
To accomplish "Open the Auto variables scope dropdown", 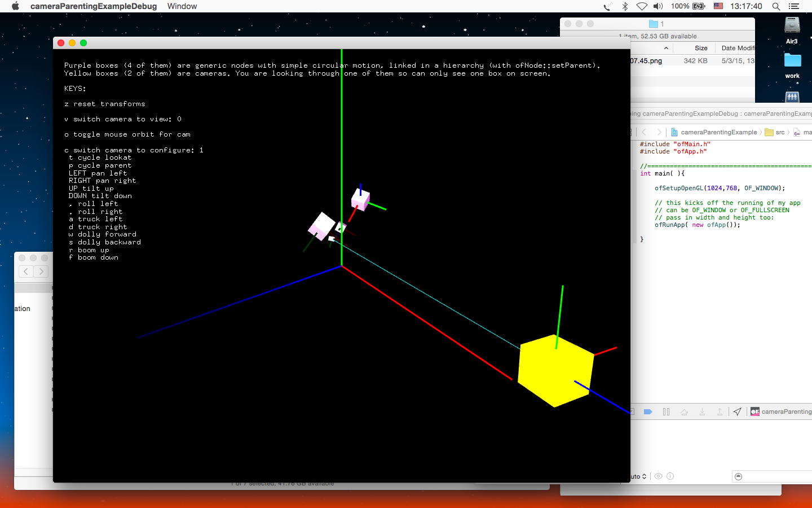I will 638,476.
